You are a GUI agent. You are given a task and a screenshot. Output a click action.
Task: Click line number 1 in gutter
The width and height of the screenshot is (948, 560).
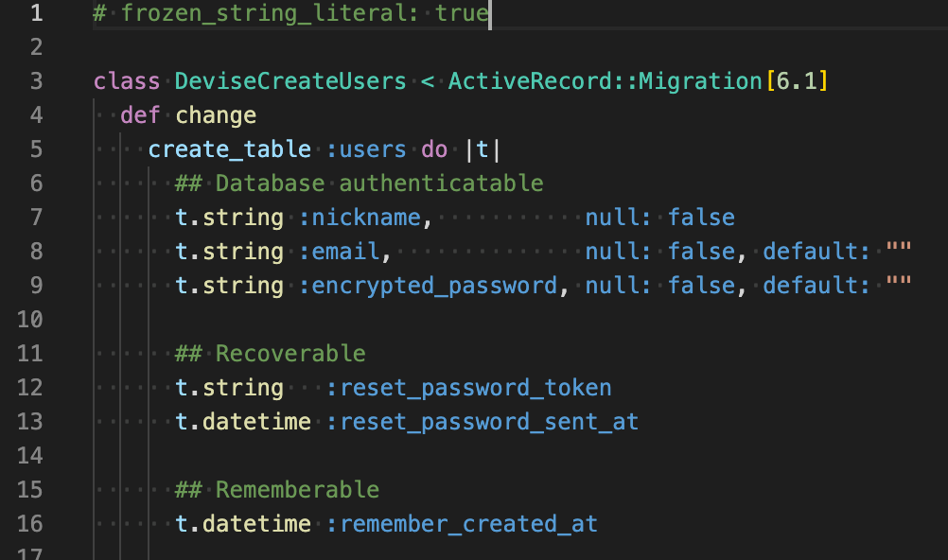click(x=37, y=12)
